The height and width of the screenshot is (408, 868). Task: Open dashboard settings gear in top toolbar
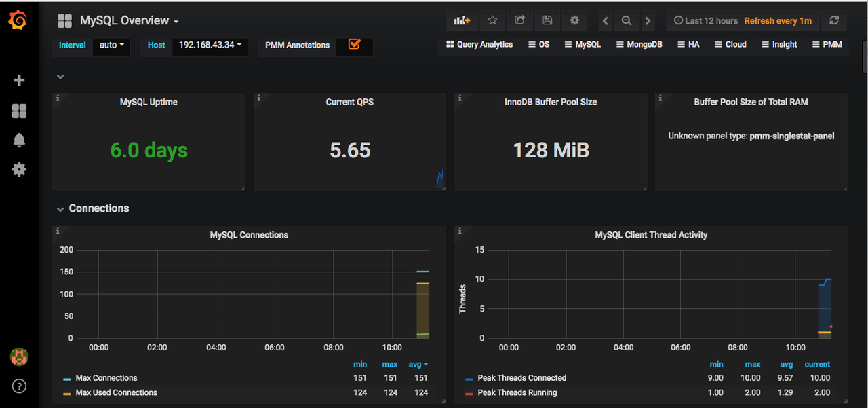(574, 20)
